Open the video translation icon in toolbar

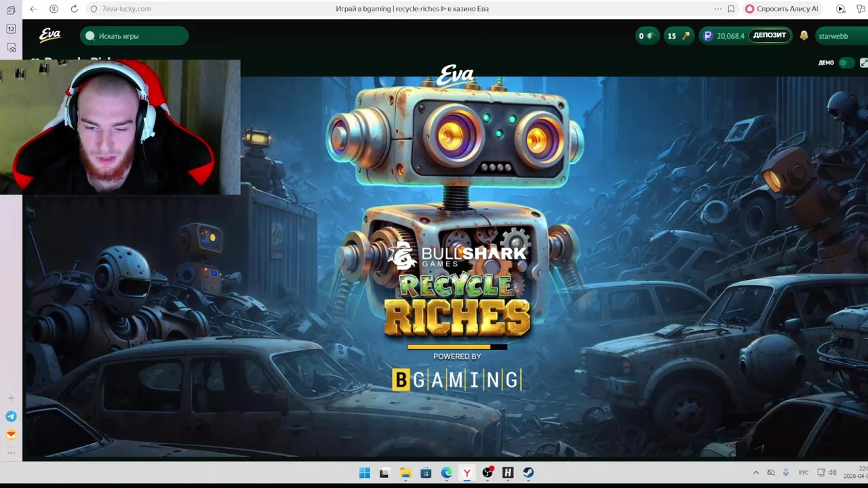point(841,9)
